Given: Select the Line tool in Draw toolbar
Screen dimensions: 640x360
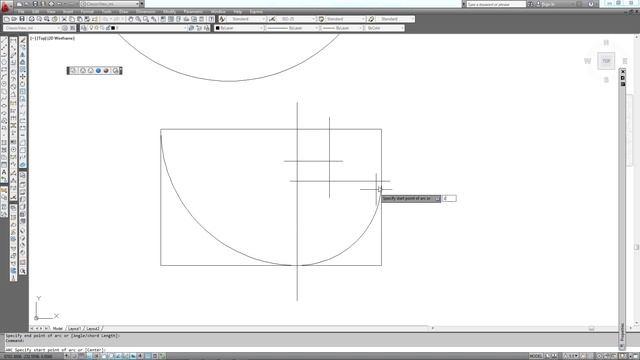Looking at the screenshot, I should (4, 40).
